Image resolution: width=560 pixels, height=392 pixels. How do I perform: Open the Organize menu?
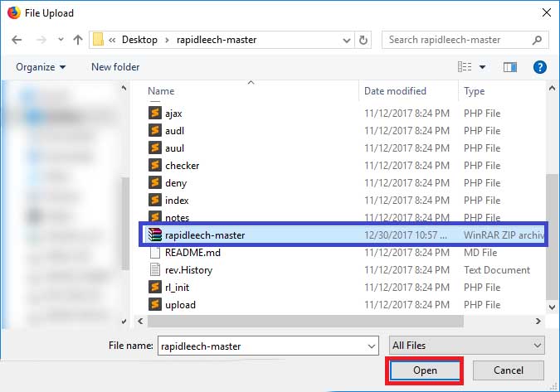point(41,67)
